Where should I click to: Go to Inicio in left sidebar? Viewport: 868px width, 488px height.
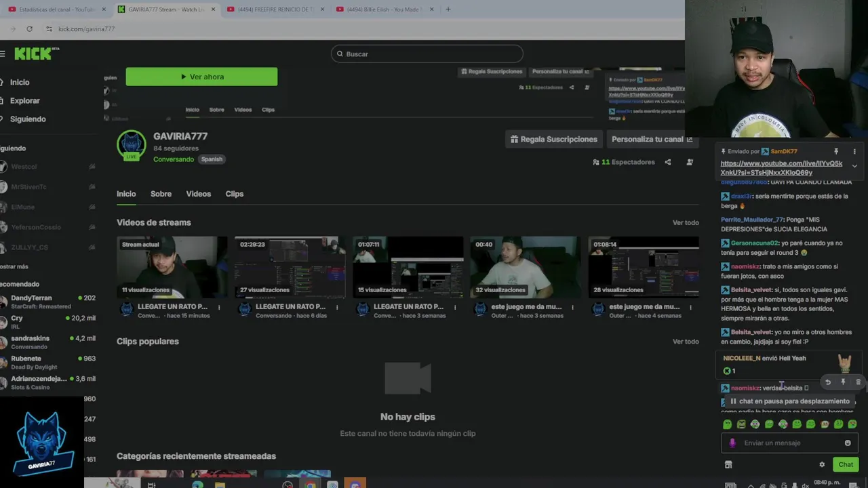pyautogui.click(x=19, y=82)
